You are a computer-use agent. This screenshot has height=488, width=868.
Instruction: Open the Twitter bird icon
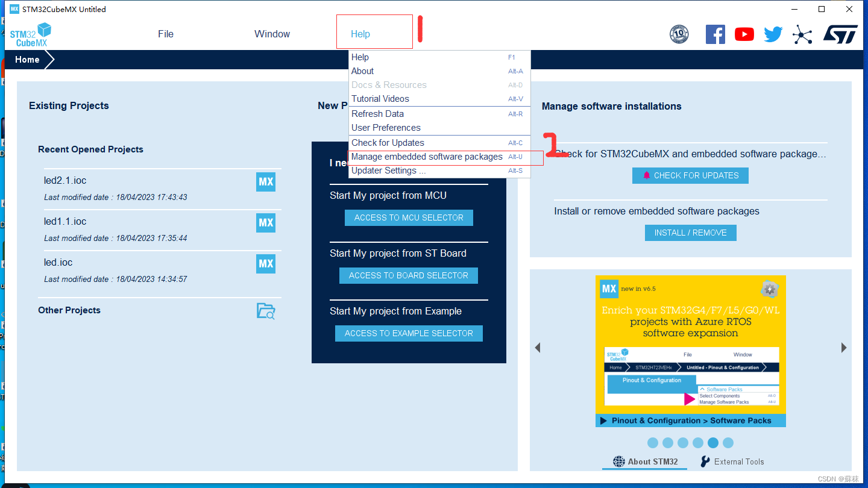coord(773,34)
